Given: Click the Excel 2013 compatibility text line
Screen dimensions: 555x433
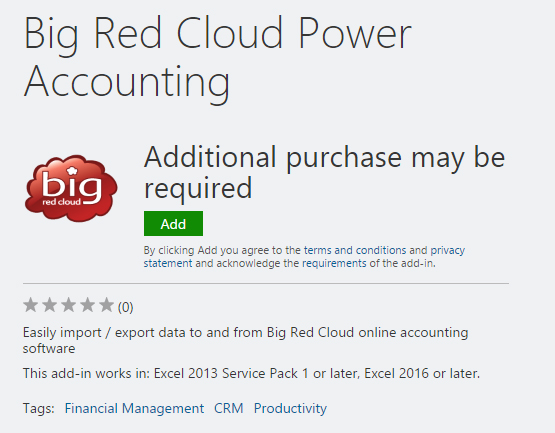Looking at the screenshot, I should click(251, 373).
